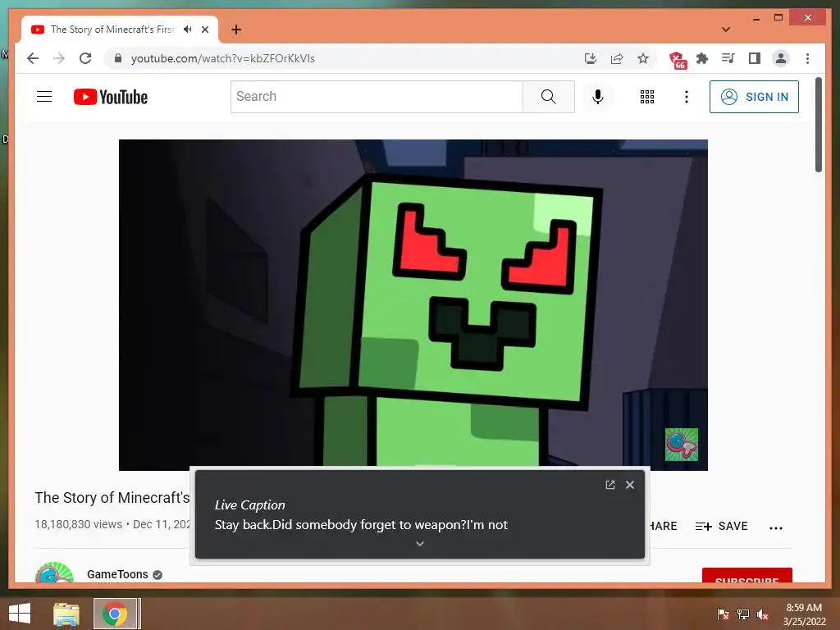
Task: Open network status tray icon
Action: point(743,614)
